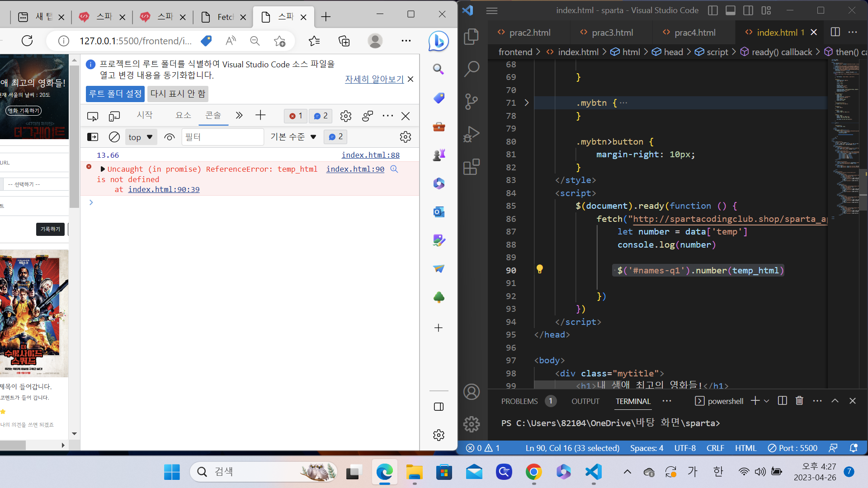Toggle the DevTools console sidebar
This screenshot has height=488, width=868.
93,137
